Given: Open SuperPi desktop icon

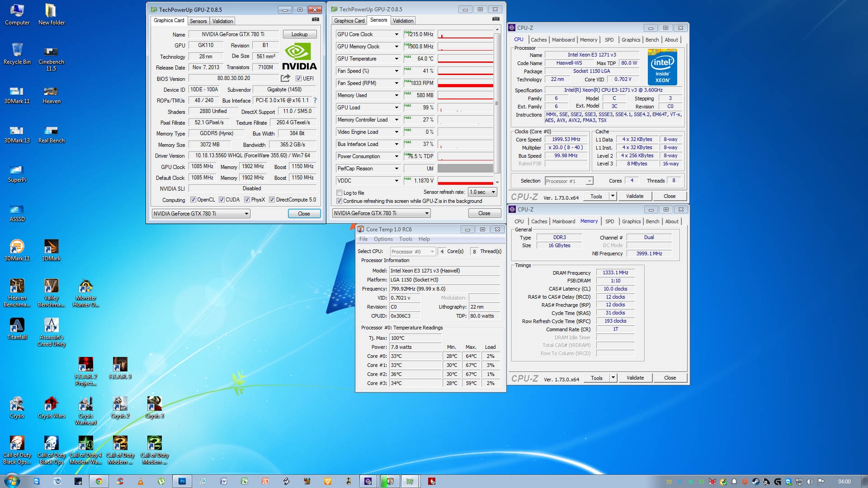Looking at the screenshot, I should 17,173.
